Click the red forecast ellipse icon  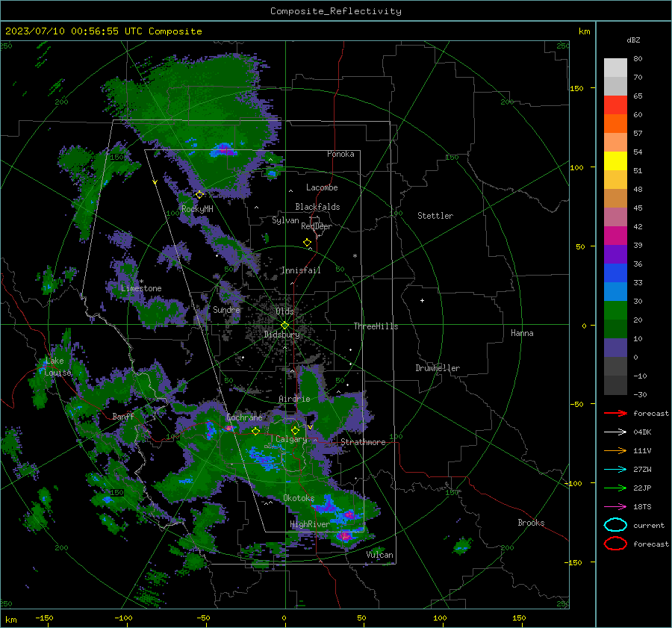click(615, 544)
